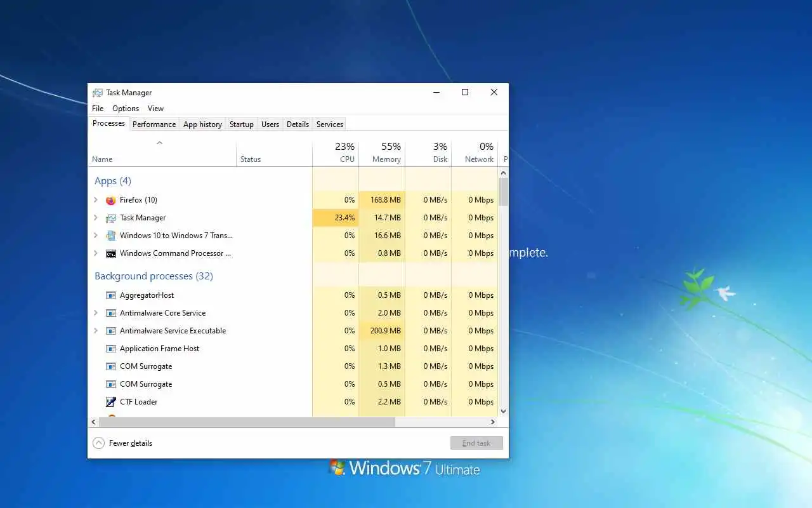
Task: Switch to the Performance tab
Action: pyautogui.click(x=154, y=124)
